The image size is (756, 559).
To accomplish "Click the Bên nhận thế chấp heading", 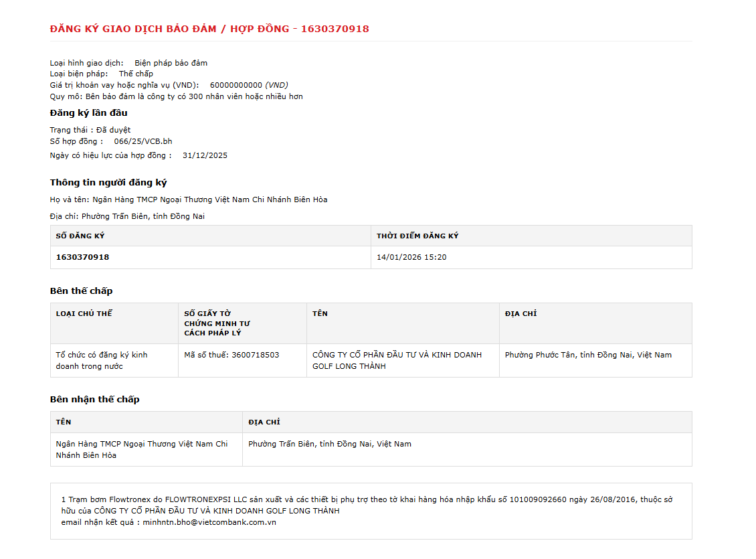I will pyautogui.click(x=94, y=400).
